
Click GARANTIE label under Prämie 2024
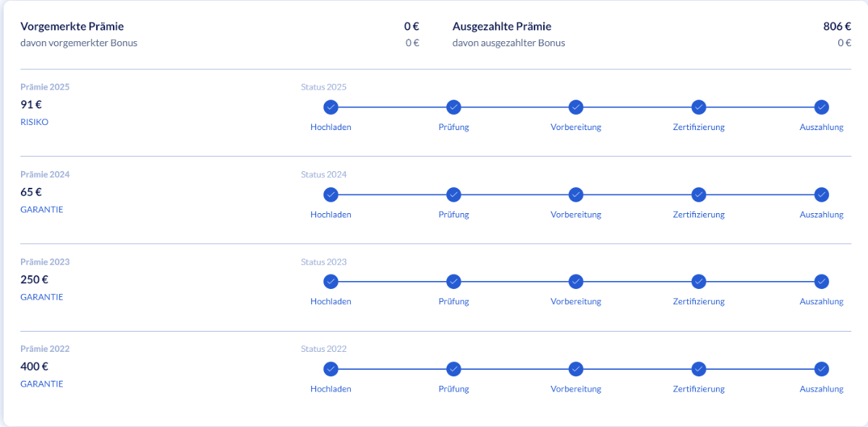pyautogui.click(x=41, y=210)
